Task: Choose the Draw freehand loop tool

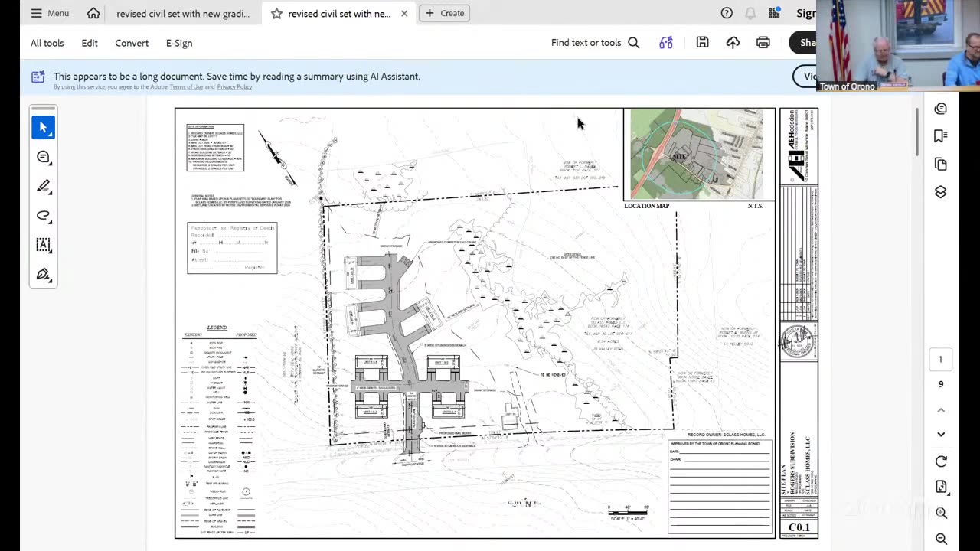Action: click(44, 216)
